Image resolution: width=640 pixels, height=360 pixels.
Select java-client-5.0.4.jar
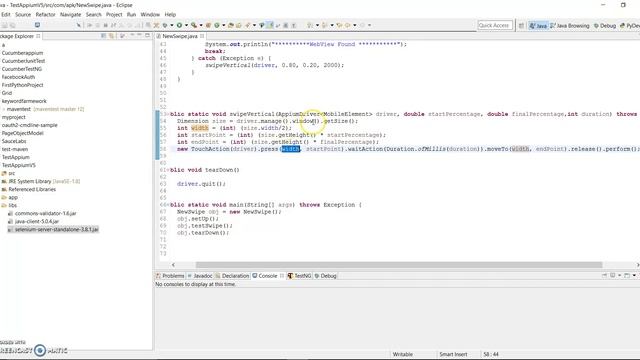tap(33, 221)
